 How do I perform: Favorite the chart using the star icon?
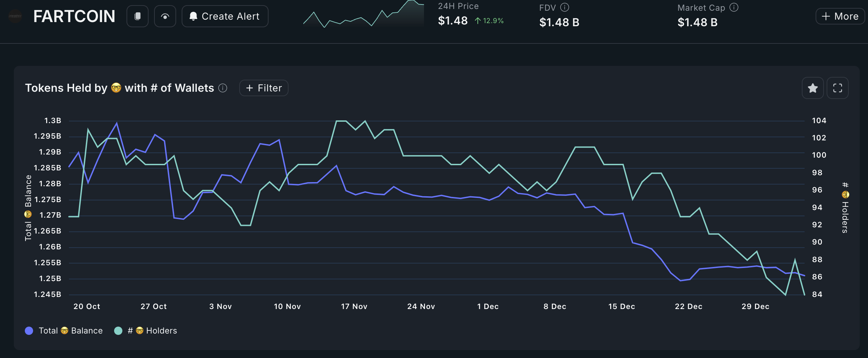813,88
